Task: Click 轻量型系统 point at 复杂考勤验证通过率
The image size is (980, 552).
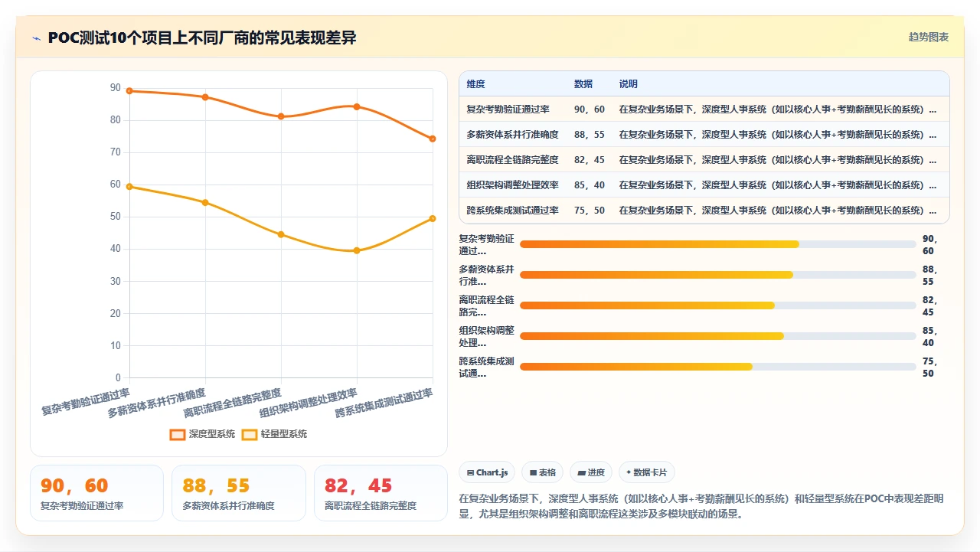Action: pyautogui.click(x=129, y=187)
